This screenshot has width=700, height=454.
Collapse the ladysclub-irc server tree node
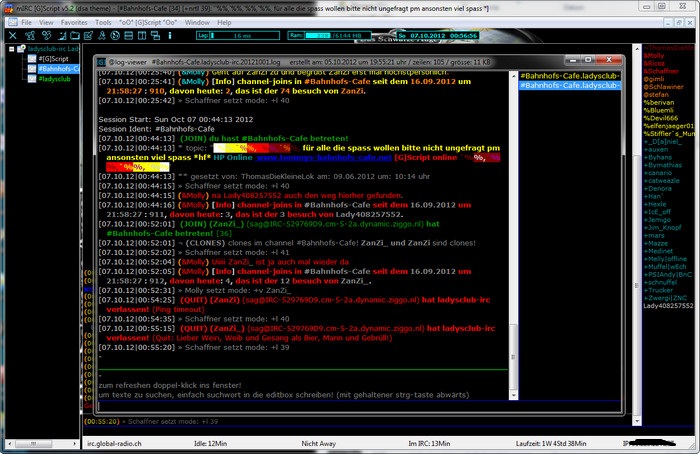(x=12, y=49)
